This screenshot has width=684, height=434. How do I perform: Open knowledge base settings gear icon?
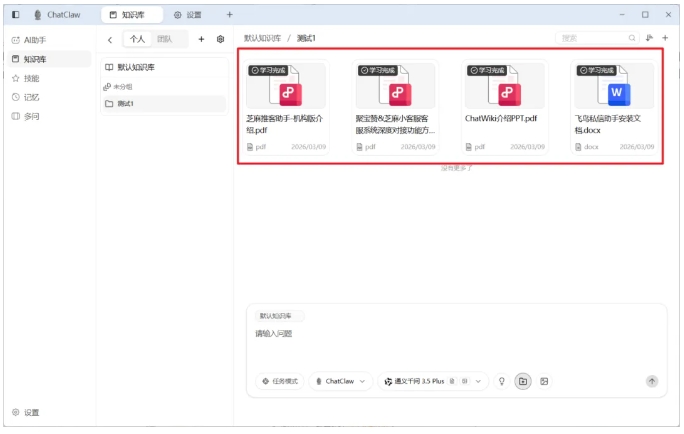pos(220,39)
